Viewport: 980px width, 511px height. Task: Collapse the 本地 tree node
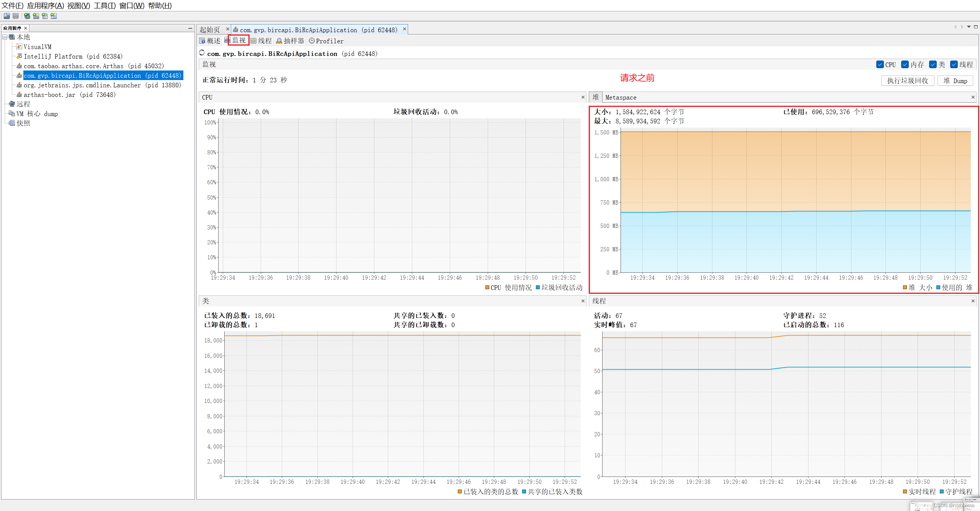5,37
